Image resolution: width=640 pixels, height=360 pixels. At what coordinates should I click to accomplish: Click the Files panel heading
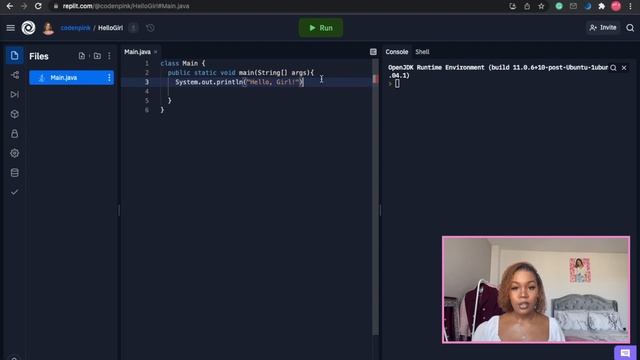pyautogui.click(x=39, y=56)
